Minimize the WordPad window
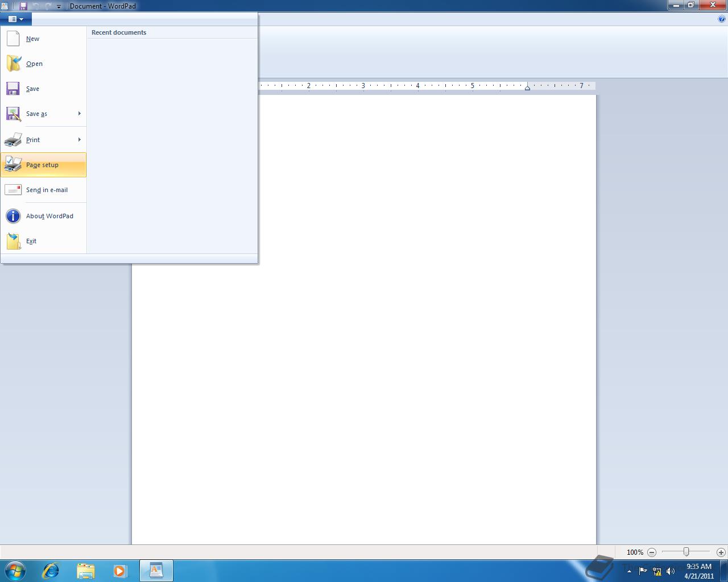 click(x=675, y=5)
